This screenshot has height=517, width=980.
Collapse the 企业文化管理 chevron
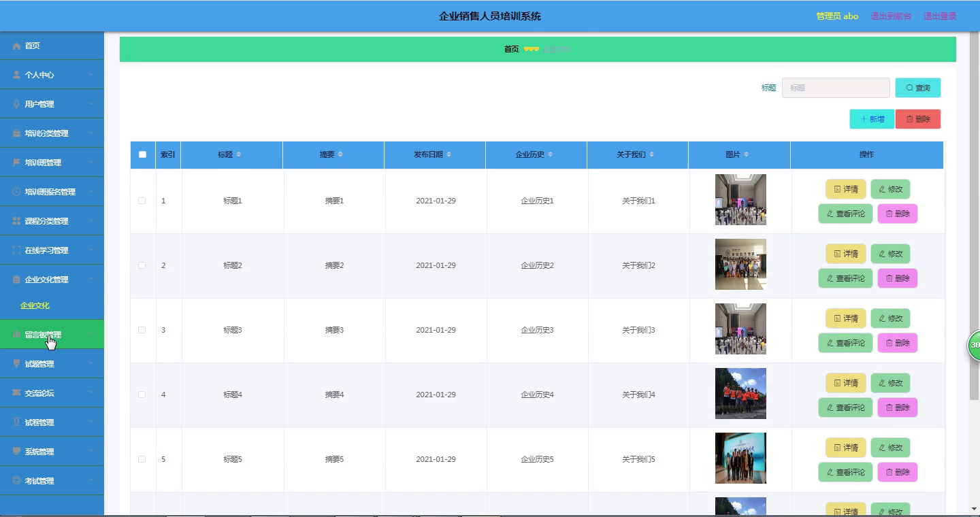(91, 280)
